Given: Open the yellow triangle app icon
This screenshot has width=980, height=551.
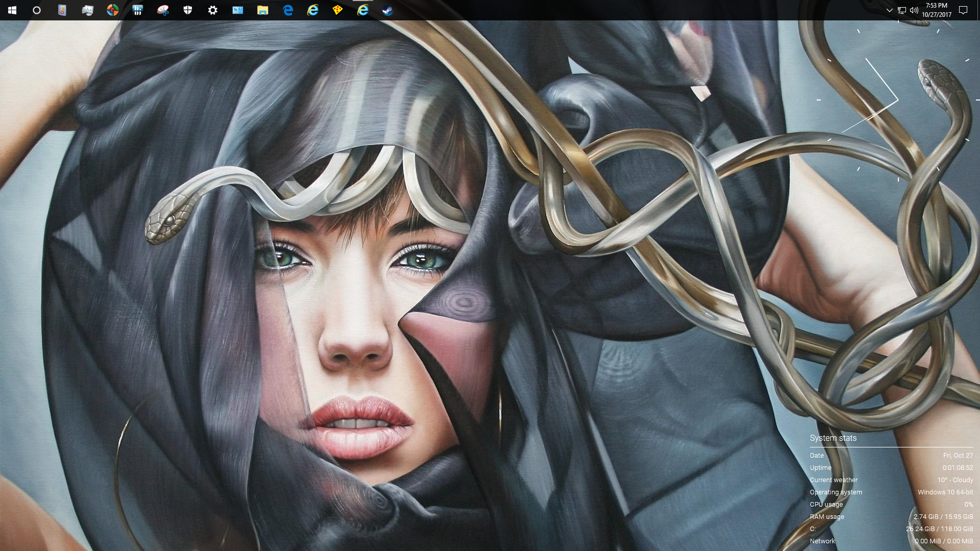Looking at the screenshot, I should point(337,10).
